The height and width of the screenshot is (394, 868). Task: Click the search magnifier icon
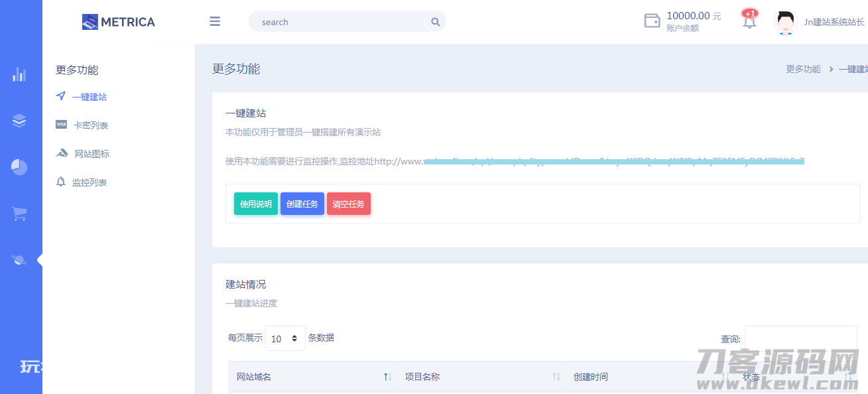pyautogui.click(x=436, y=22)
